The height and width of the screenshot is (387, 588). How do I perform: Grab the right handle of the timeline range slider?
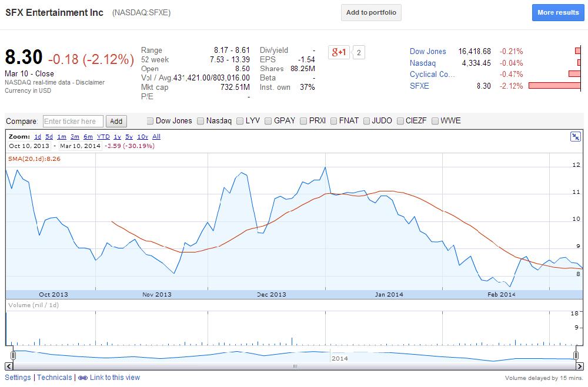576,355
